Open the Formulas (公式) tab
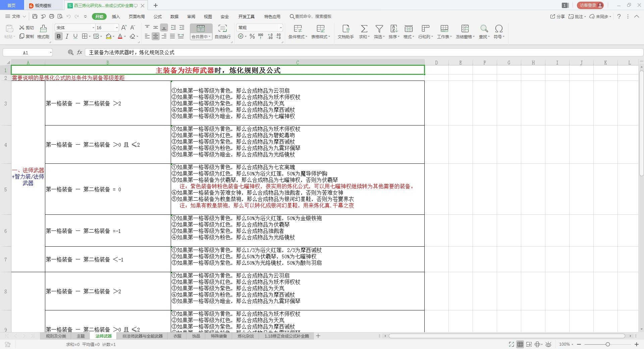This screenshot has height=349, width=644. (158, 16)
